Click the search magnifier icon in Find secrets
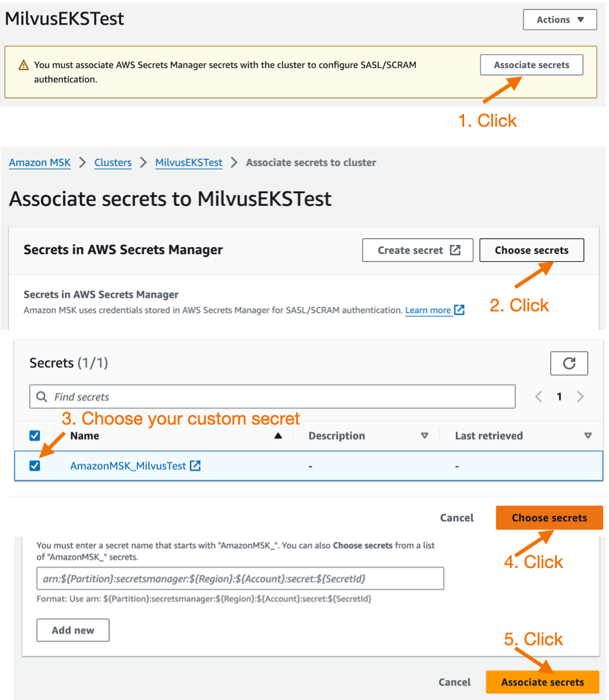 [x=42, y=396]
